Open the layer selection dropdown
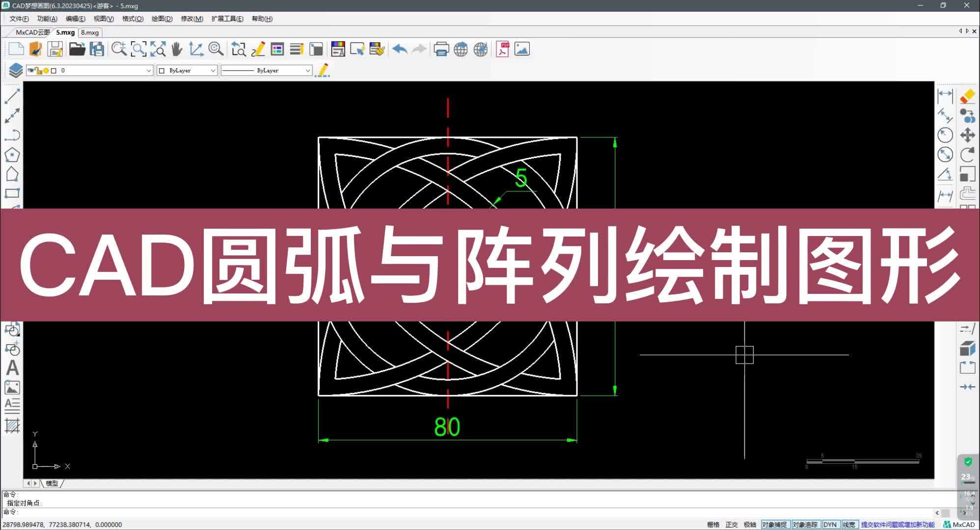Viewport: 980px width, 530px height. [149, 70]
